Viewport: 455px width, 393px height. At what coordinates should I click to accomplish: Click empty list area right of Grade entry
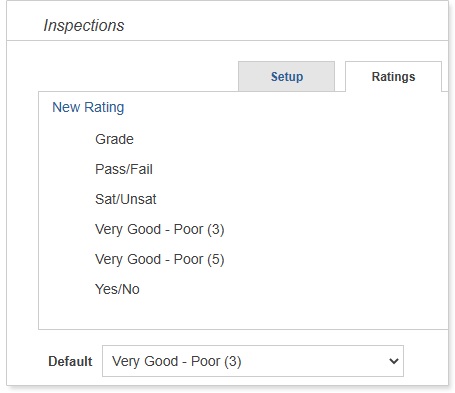tap(290, 139)
